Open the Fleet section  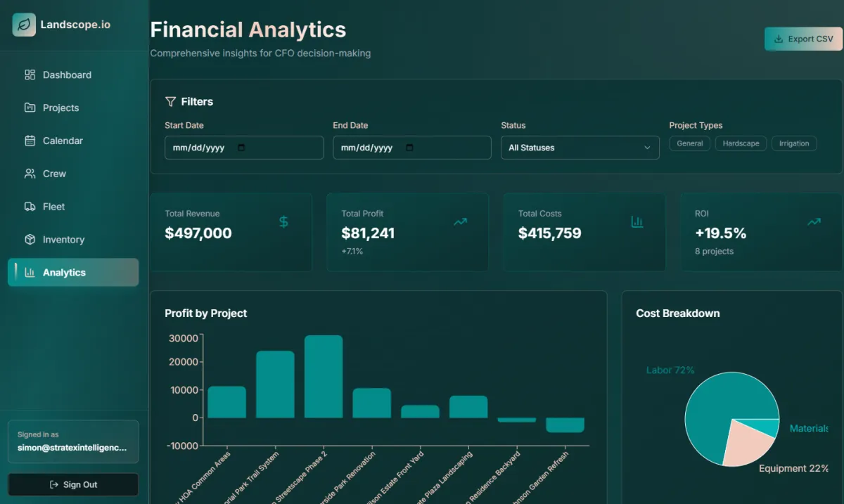coord(73,207)
